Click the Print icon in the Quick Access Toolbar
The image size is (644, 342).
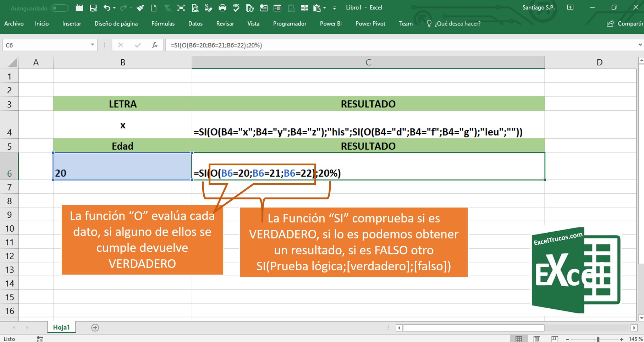coord(223,8)
